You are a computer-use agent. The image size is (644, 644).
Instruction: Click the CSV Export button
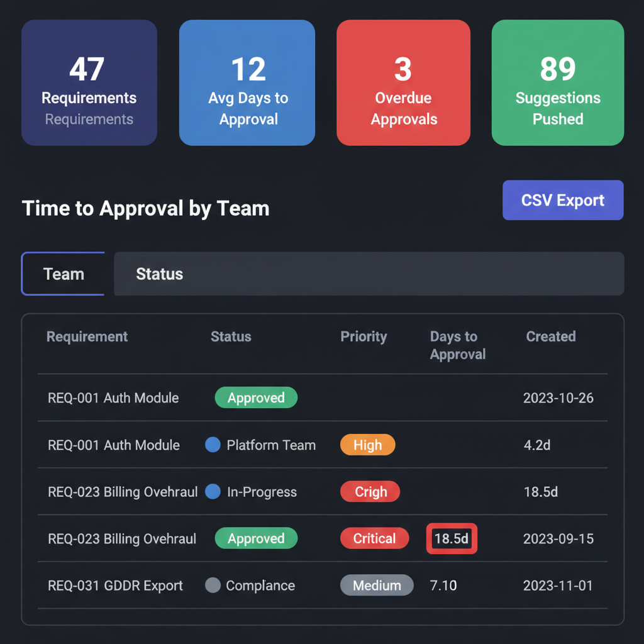pos(563,200)
